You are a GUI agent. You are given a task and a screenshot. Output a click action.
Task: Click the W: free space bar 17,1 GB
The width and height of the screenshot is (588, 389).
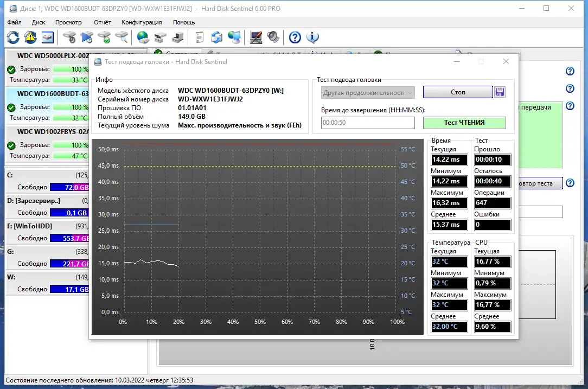click(x=69, y=289)
